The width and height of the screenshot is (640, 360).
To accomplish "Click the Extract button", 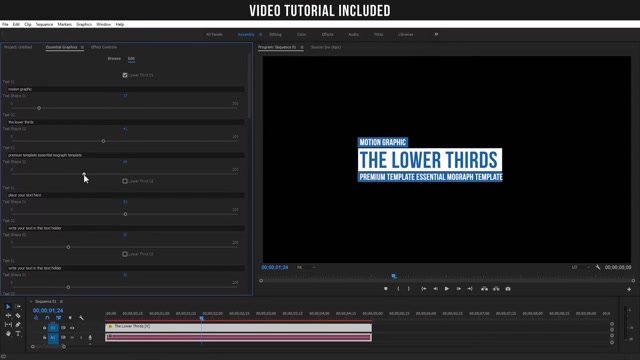I will pyautogui.click(x=496, y=289).
